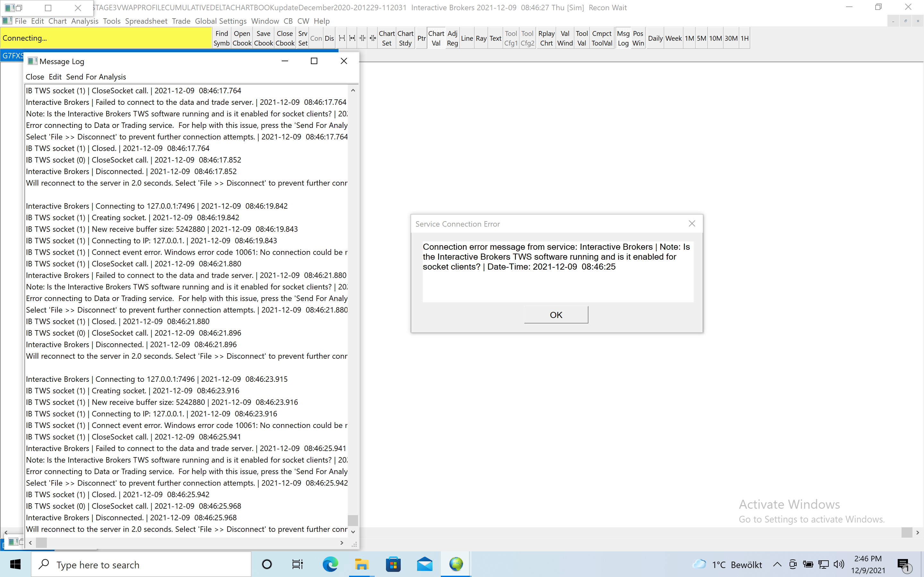Select the Ray drawing tool

tap(481, 38)
